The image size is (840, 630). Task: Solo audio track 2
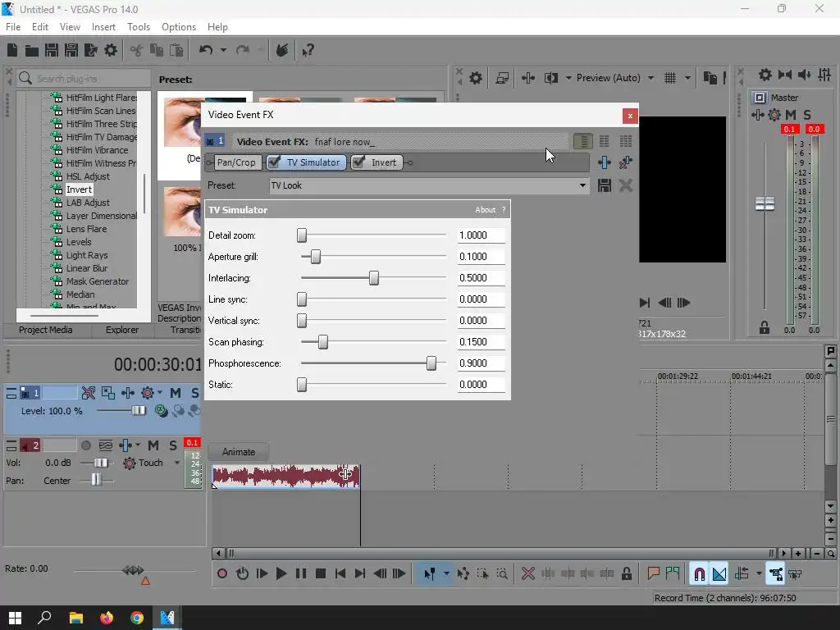pyautogui.click(x=173, y=445)
